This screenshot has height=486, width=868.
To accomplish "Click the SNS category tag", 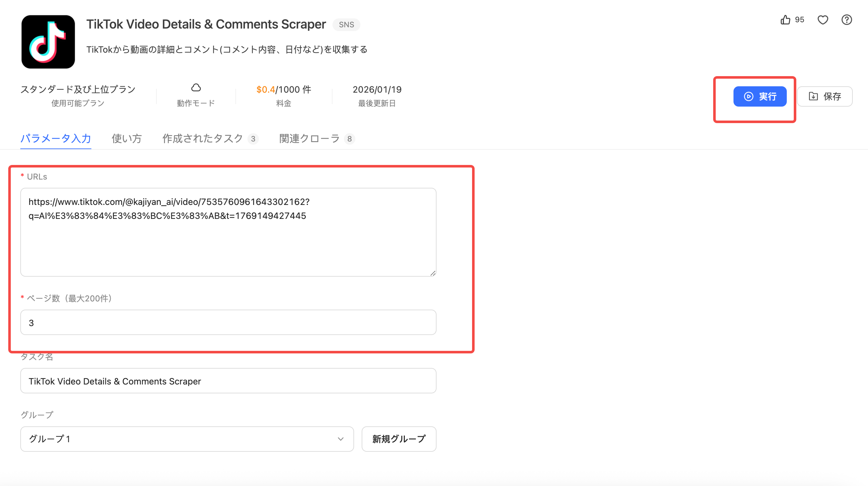I will [346, 25].
